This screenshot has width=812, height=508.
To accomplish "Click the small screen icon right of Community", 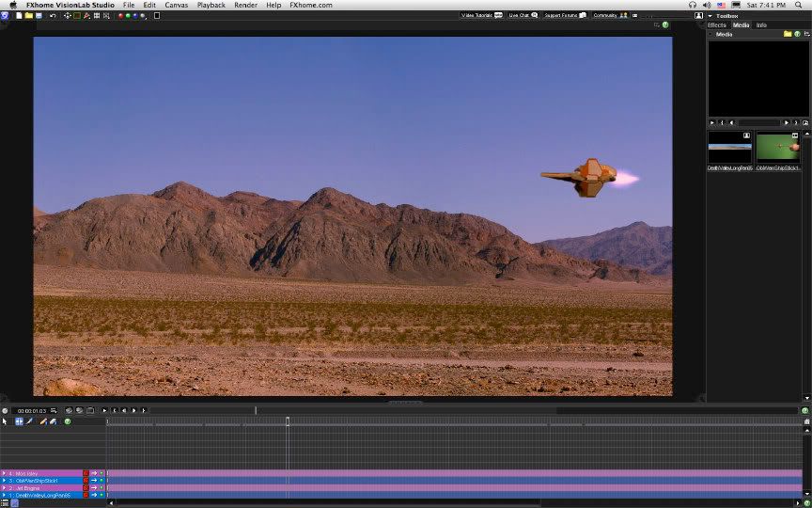I will (635, 16).
